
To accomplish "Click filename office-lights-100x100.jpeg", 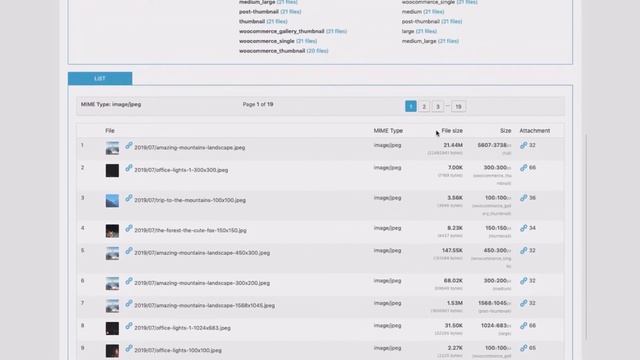I will 178,351.
